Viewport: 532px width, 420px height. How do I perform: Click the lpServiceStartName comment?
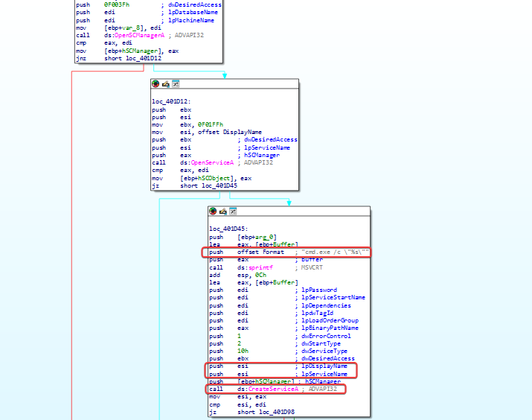333,297
